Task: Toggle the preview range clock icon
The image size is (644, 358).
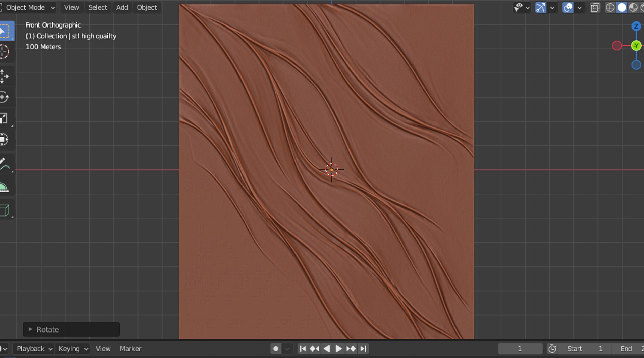Action: tap(552, 349)
